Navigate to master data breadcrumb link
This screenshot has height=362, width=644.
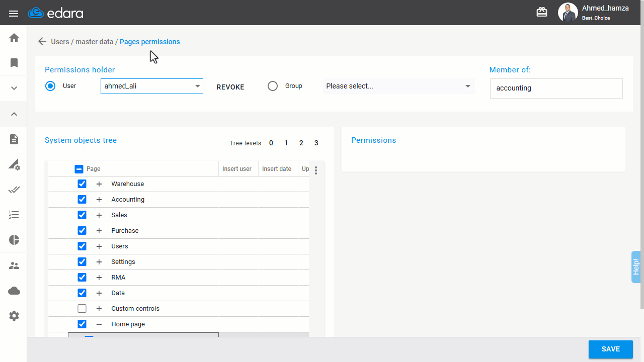tap(94, 42)
